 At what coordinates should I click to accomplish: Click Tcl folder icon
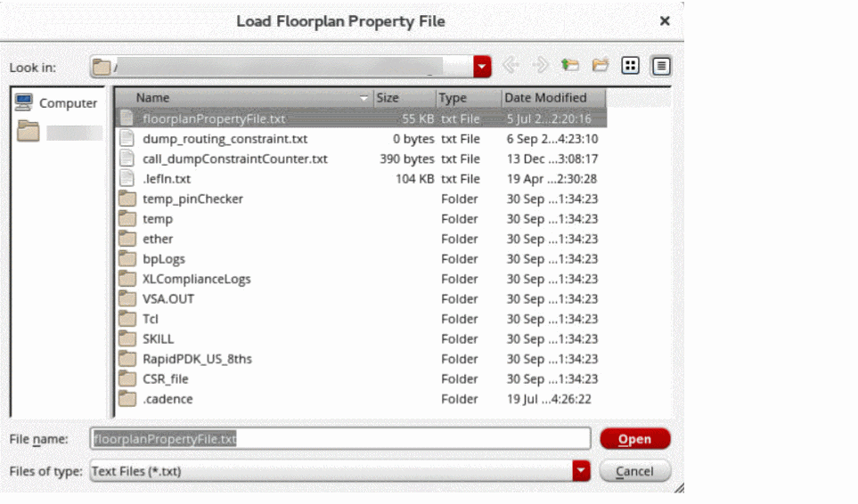click(127, 319)
